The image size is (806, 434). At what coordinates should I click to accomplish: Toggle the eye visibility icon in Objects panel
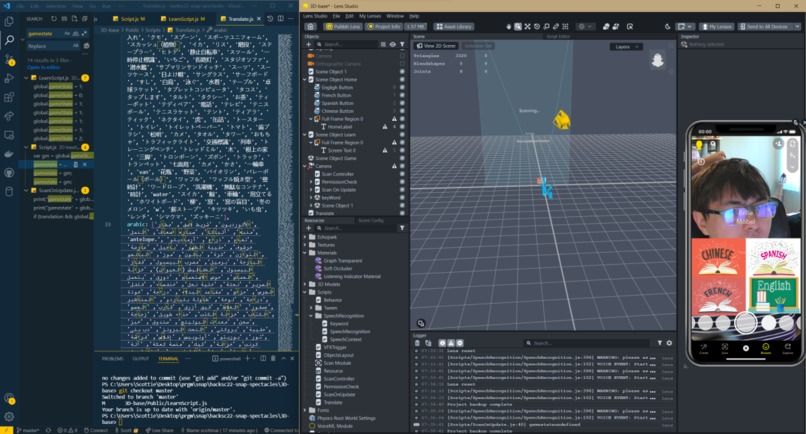[x=393, y=44]
